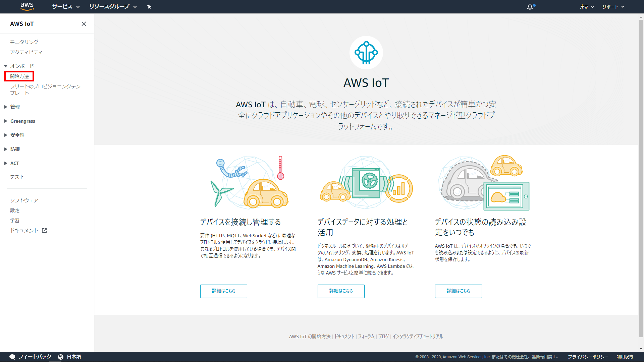Click the globe language icon in footer
The width and height of the screenshot is (644, 362).
tap(61, 357)
